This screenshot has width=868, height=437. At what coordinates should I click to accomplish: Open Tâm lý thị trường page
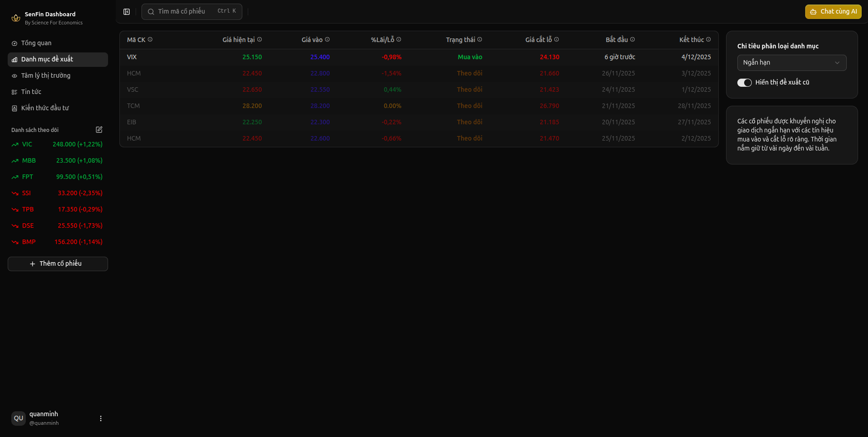point(46,75)
